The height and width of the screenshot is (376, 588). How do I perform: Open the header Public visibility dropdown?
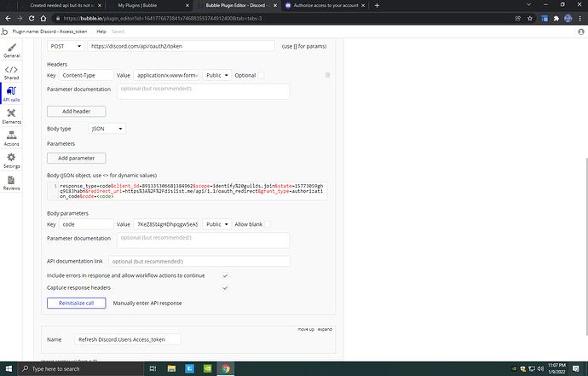(217, 75)
